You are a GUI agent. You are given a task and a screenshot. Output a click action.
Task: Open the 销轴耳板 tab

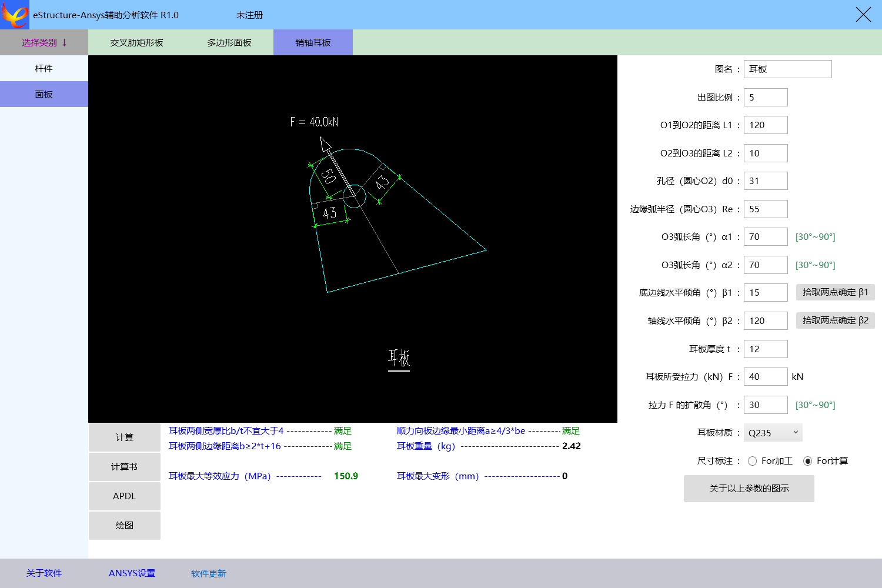313,42
